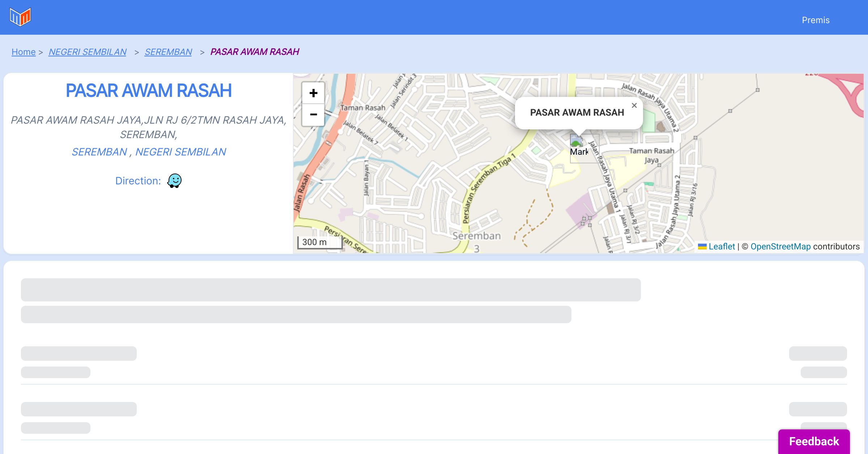
Task: Open the Premis menu item
Action: [x=816, y=20]
